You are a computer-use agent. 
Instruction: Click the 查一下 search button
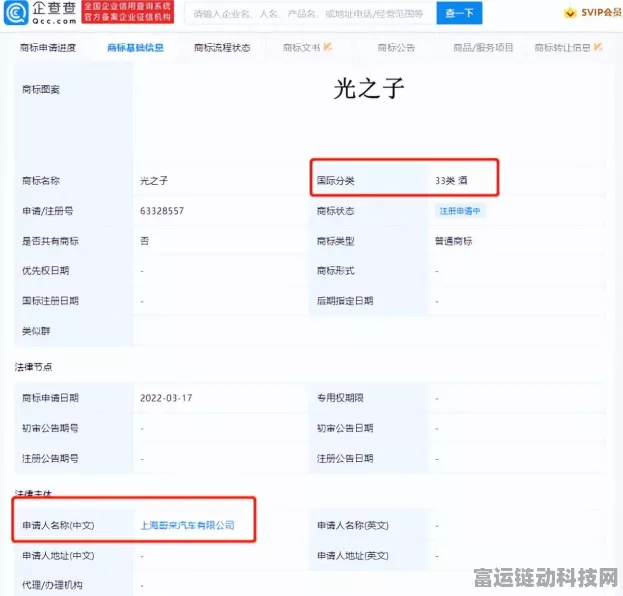tap(459, 13)
